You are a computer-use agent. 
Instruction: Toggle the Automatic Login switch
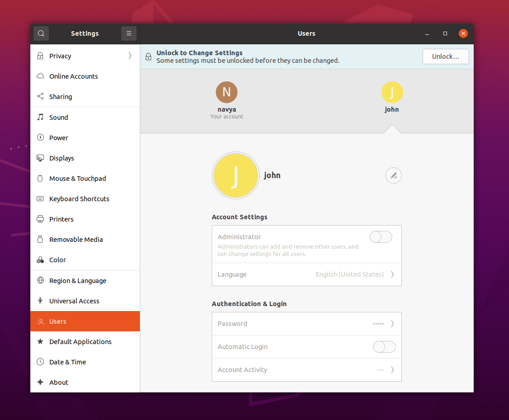point(384,347)
